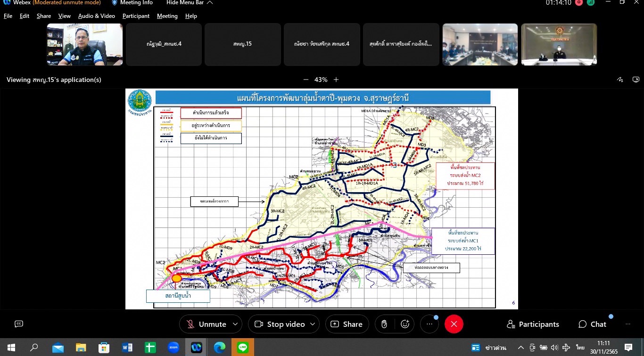Open the Participants panel
Screen dimensions: 644x356
click(x=533, y=324)
